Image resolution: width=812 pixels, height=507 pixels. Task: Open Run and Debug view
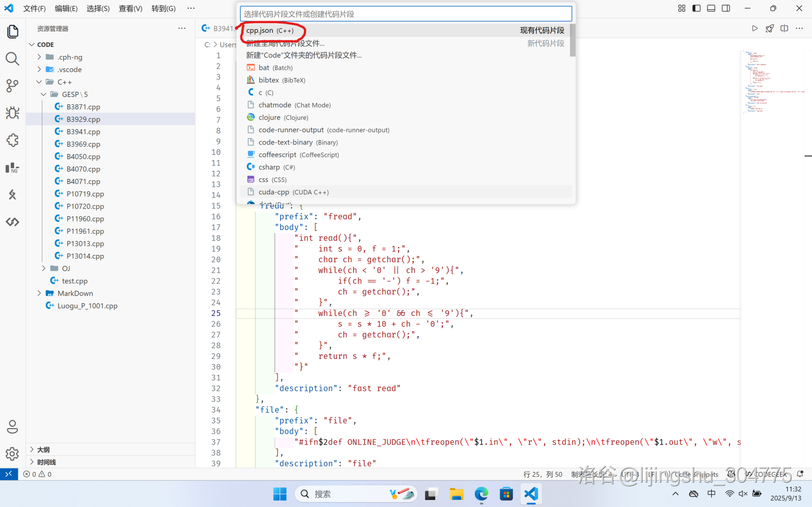pyautogui.click(x=13, y=113)
